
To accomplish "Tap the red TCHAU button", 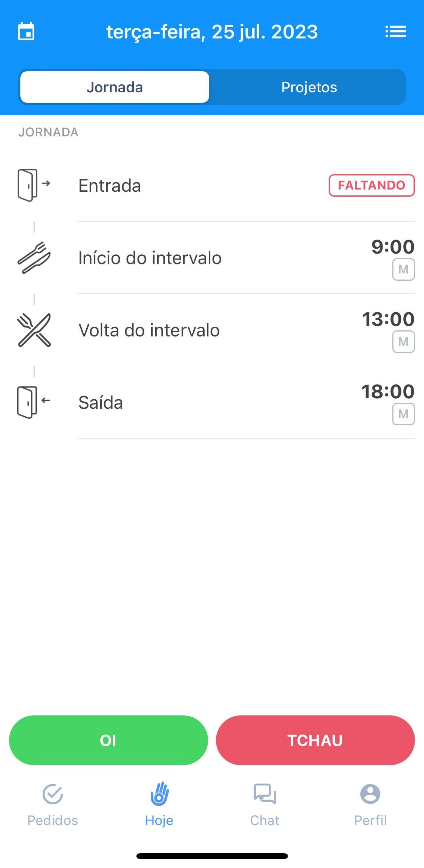I will [x=315, y=740].
